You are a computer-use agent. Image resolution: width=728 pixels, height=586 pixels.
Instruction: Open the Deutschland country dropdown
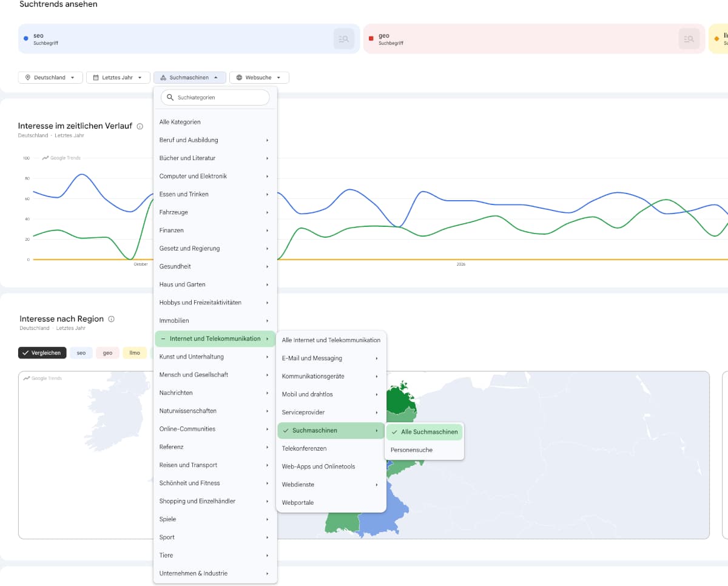pos(50,78)
